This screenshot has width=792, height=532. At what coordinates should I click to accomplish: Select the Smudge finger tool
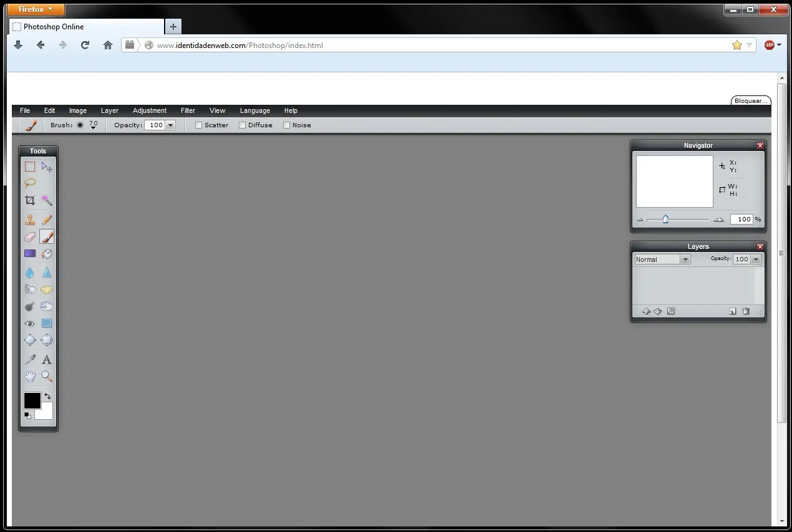click(29, 289)
